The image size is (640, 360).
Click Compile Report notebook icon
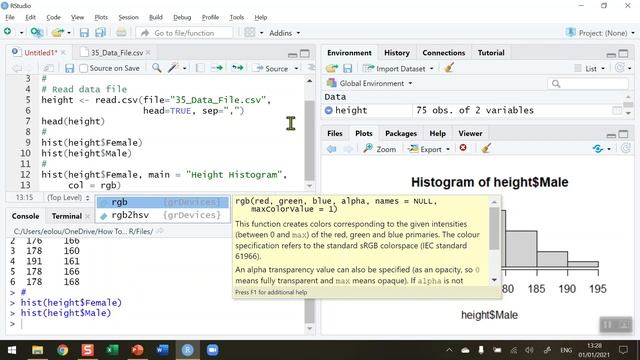[x=200, y=68]
